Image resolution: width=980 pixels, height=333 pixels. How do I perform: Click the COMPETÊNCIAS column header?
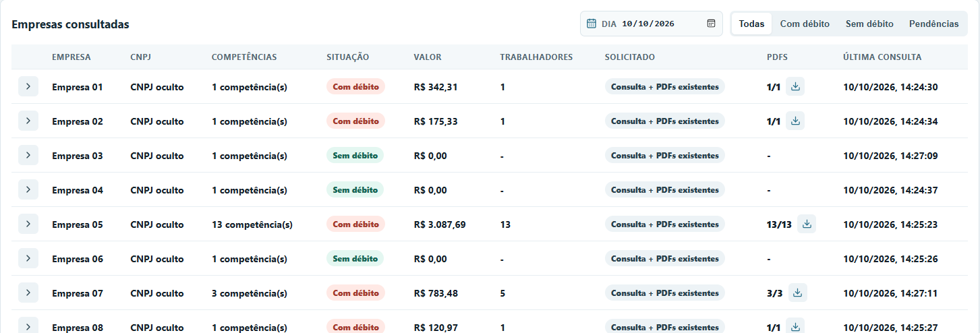pyautogui.click(x=244, y=57)
